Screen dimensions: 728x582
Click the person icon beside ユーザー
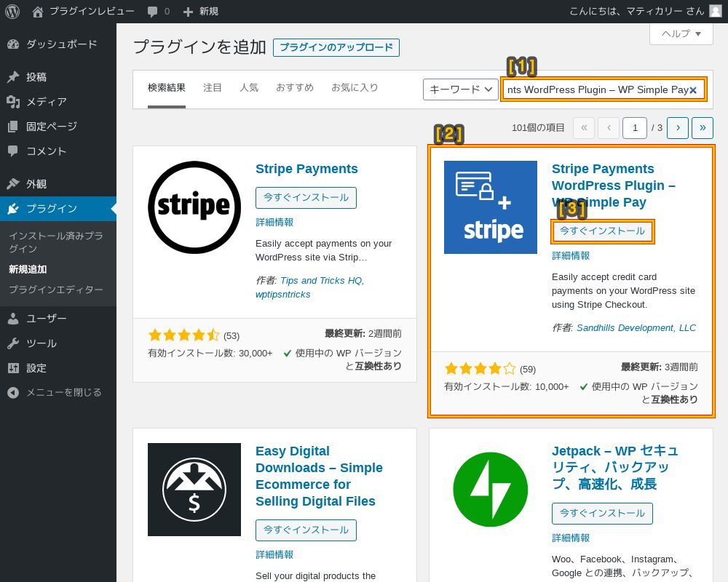coord(13,319)
